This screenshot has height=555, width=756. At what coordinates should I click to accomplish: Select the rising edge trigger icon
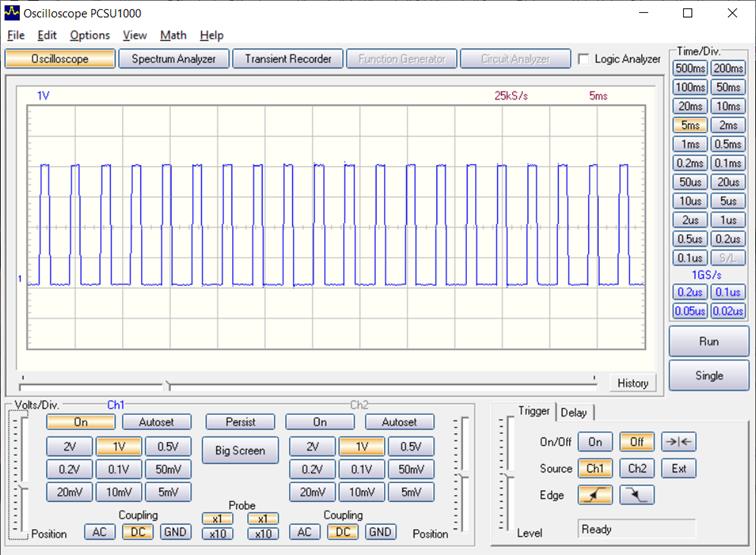[595, 495]
